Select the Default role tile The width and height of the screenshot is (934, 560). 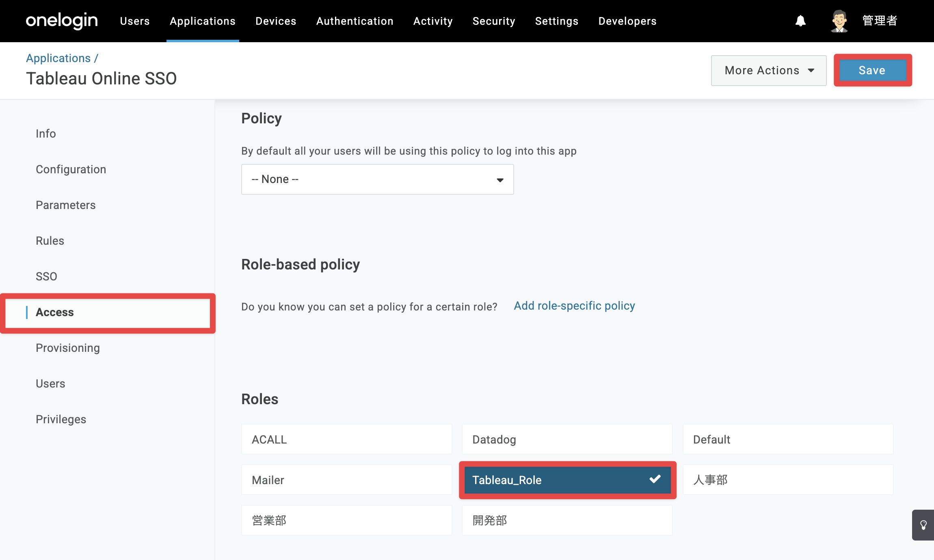point(788,439)
